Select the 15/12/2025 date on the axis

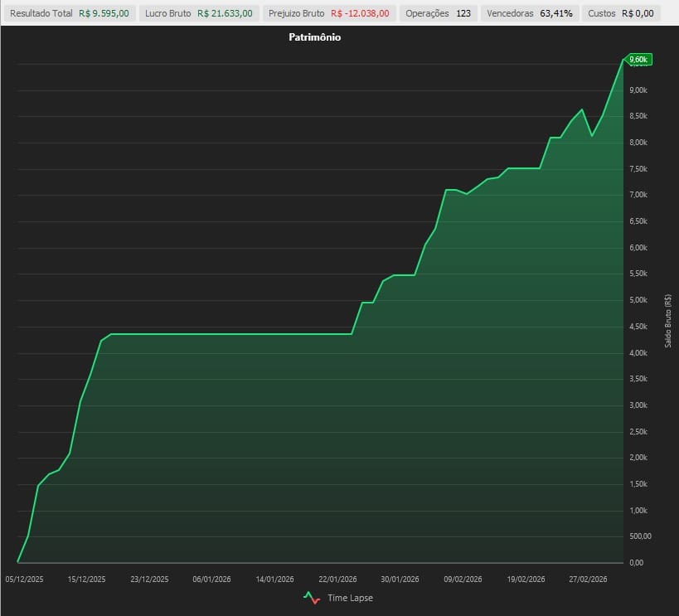pyautogui.click(x=87, y=580)
